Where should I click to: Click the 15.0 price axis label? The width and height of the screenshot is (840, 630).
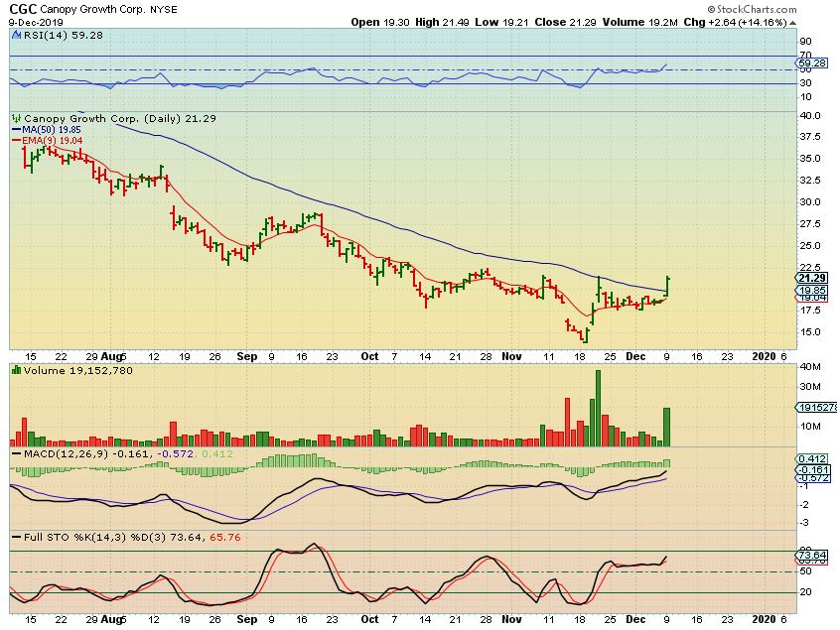(810, 331)
